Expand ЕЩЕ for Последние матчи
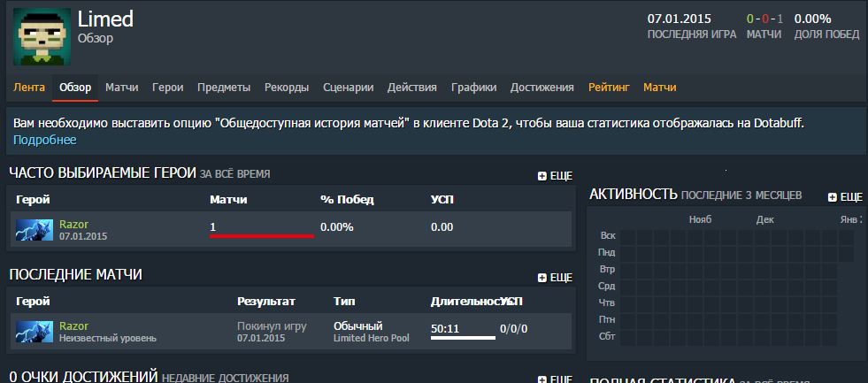This screenshot has height=383, width=868. [x=556, y=278]
